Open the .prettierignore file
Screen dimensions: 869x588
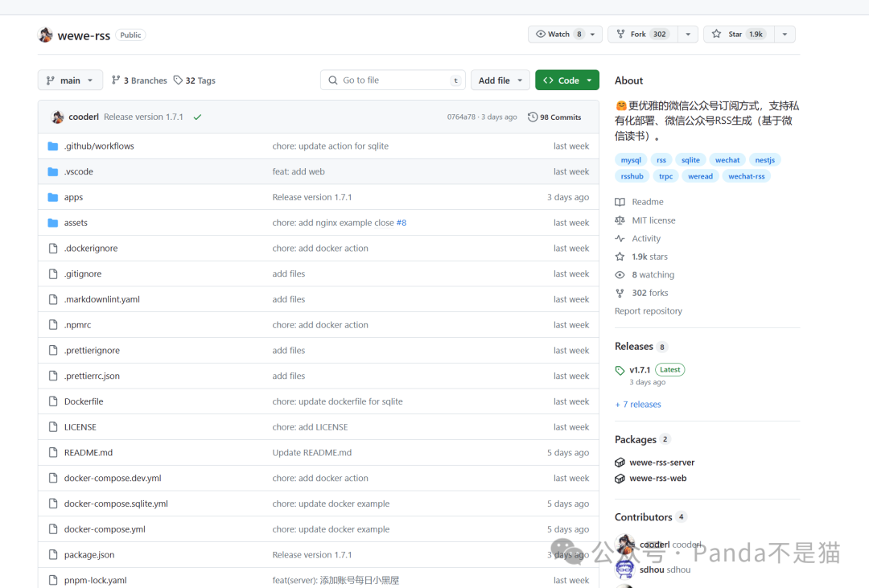click(x=92, y=350)
